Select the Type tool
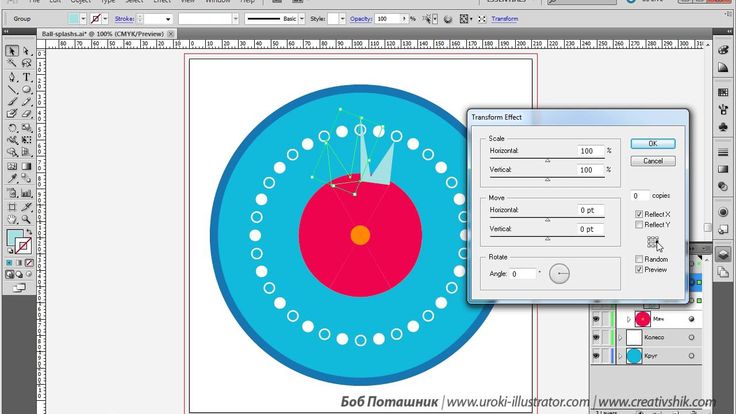 click(26, 77)
